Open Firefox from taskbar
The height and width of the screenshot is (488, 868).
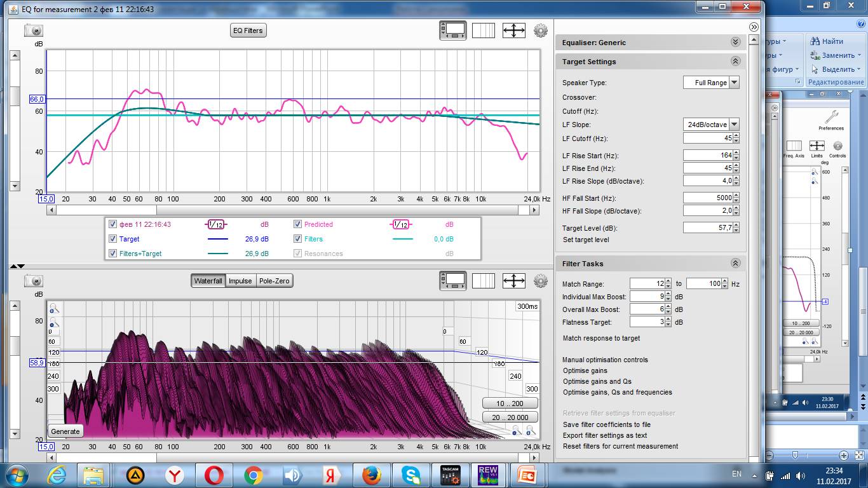(x=371, y=475)
